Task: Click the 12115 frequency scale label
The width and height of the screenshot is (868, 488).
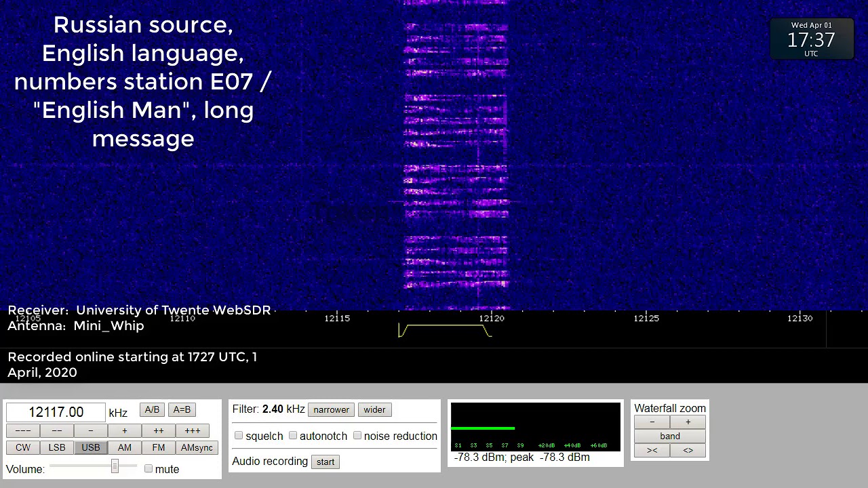Action: click(x=337, y=319)
